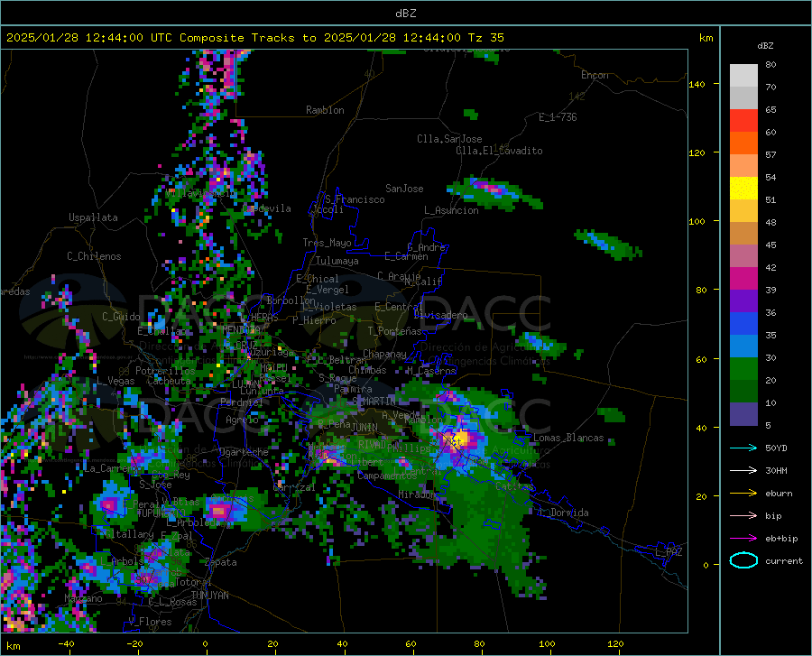Click the SanJose map label

(x=404, y=189)
